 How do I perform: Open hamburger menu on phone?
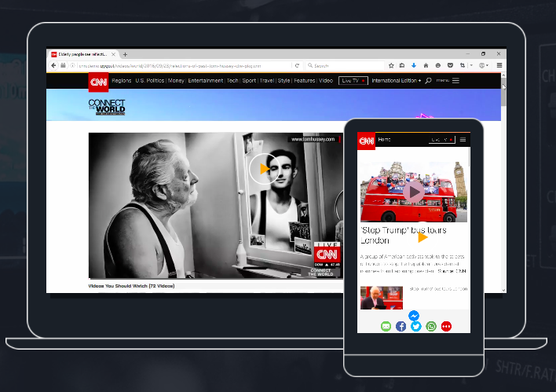click(463, 140)
